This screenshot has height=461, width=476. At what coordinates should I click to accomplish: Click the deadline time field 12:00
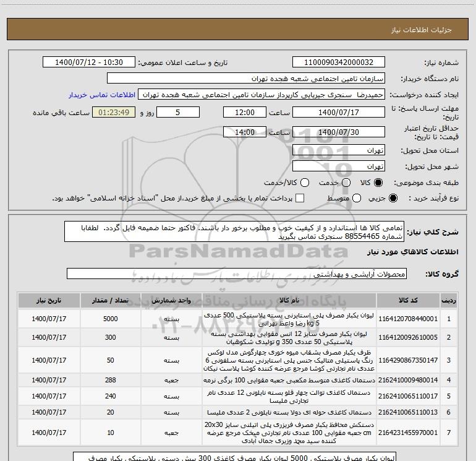(x=245, y=113)
